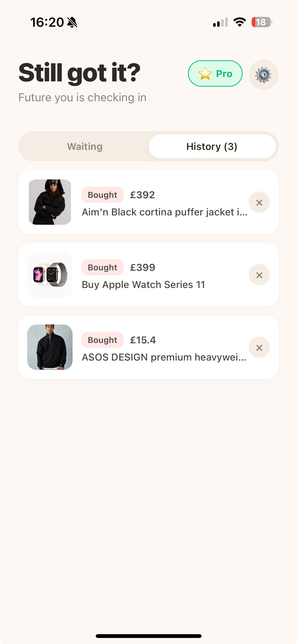Tap the Wi-Fi icon in status bar
This screenshot has width=297, height=644.
tap(240, 22)
